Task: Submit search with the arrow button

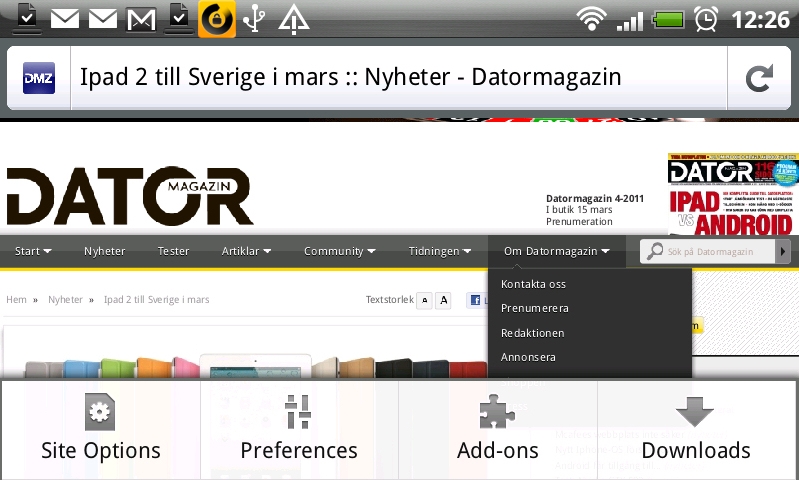Action: (x=783, y=251)
